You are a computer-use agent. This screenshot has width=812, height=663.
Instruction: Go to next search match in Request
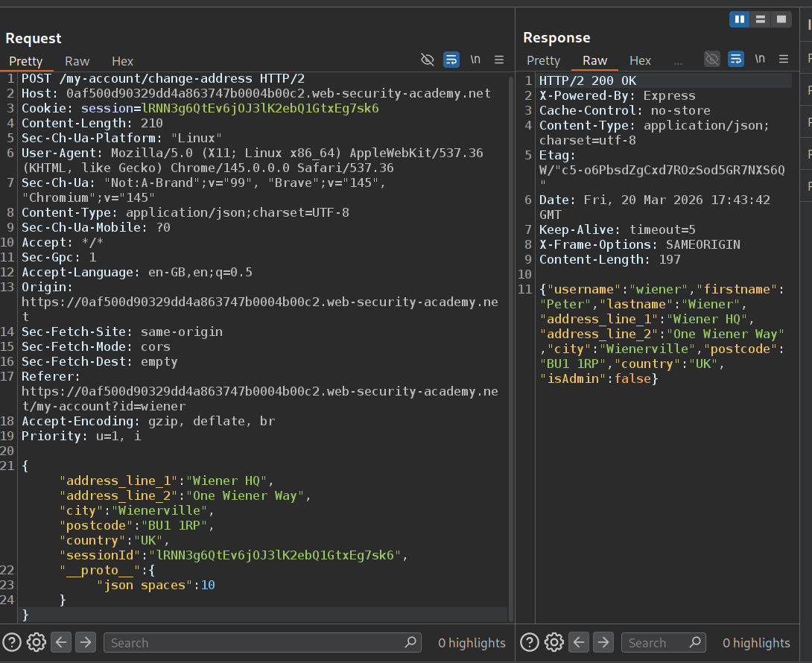(x=86, y=642)
